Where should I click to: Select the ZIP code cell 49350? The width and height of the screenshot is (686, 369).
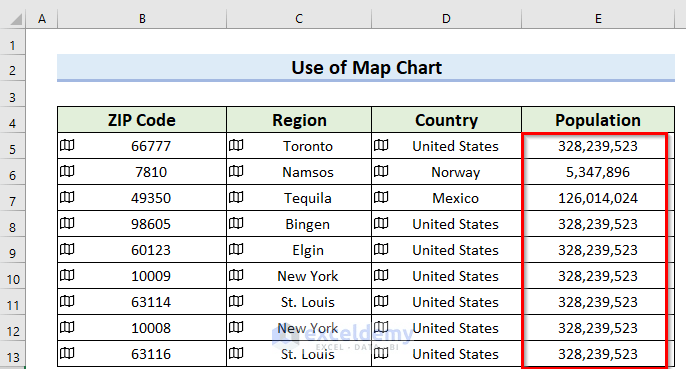point(142,198)
